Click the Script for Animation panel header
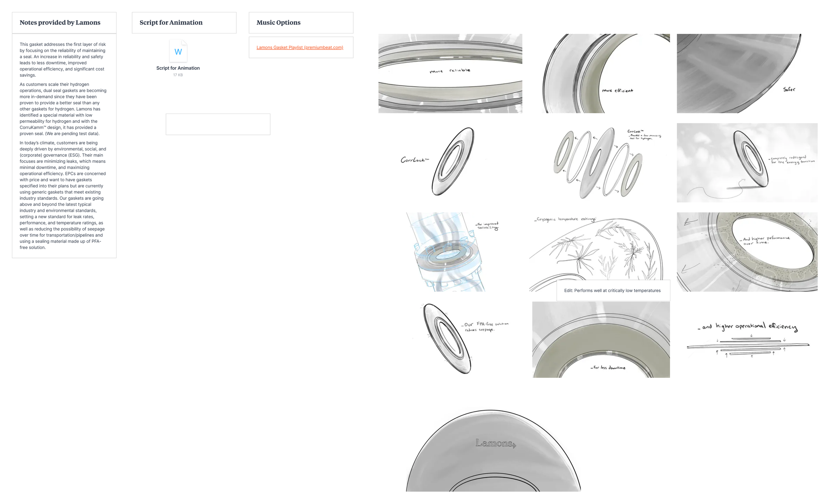The image size is (830, 504). click(171, 23)
